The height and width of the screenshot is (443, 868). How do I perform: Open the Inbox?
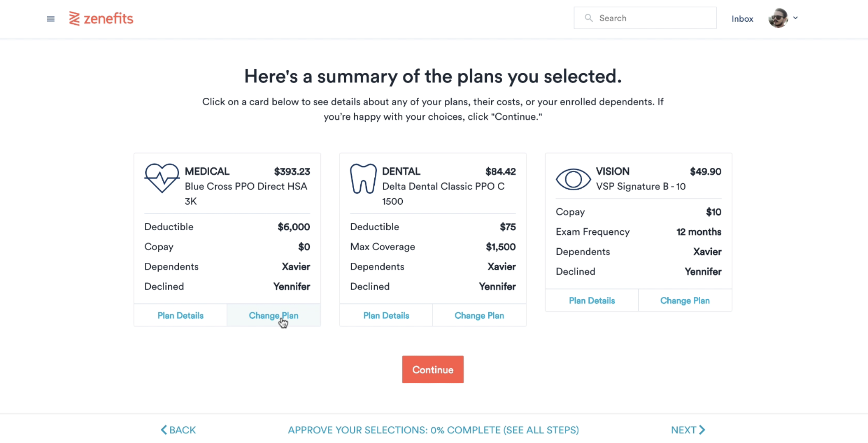point(742,19)
